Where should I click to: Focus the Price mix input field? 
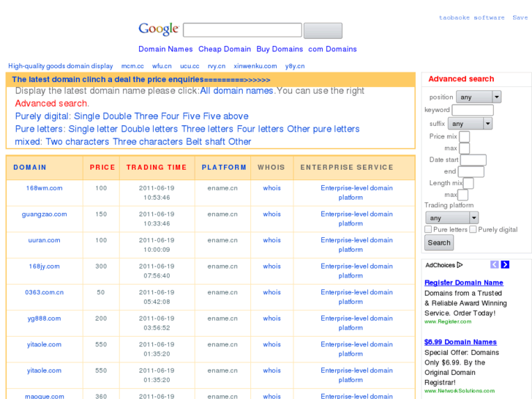pyautogui.click(x=465, y=136)
